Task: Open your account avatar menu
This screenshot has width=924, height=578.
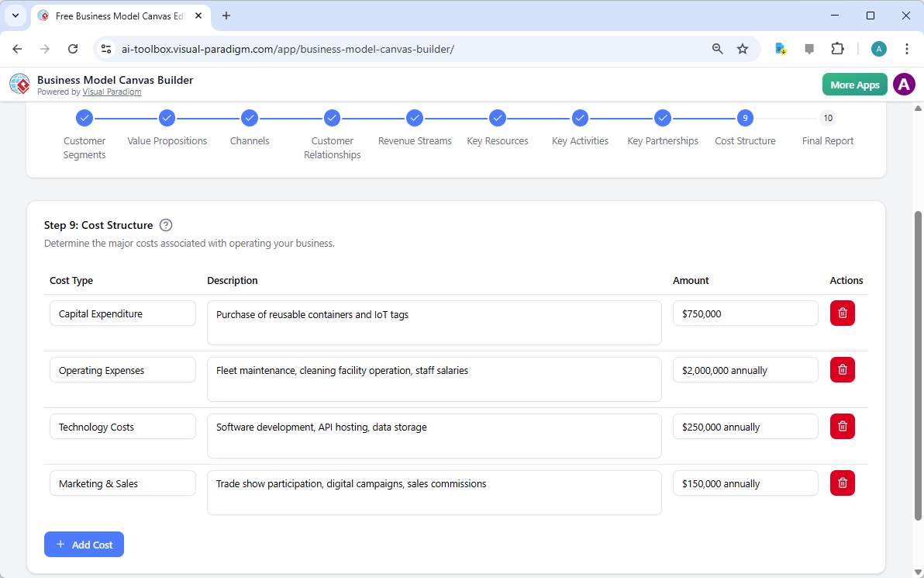Action: (x=904, y=84)
